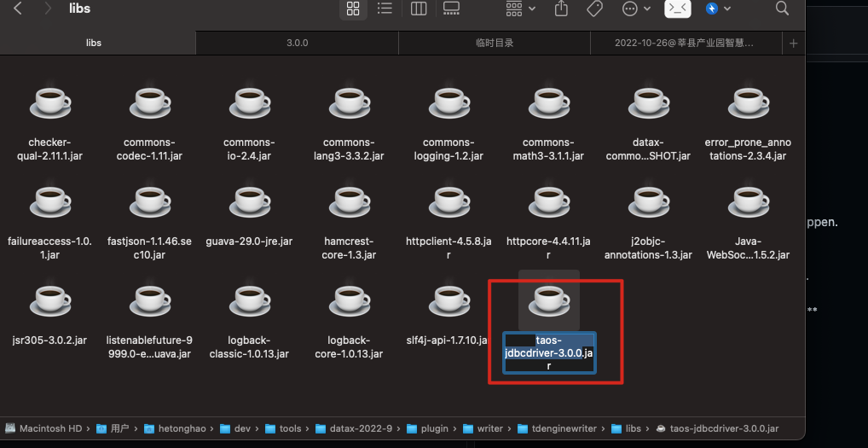Switch to the 2022-10-26@莘县产业园 tab

684,43
